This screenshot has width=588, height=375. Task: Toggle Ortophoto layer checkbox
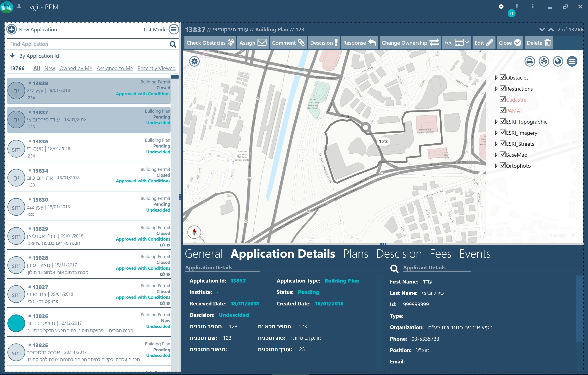503,166
